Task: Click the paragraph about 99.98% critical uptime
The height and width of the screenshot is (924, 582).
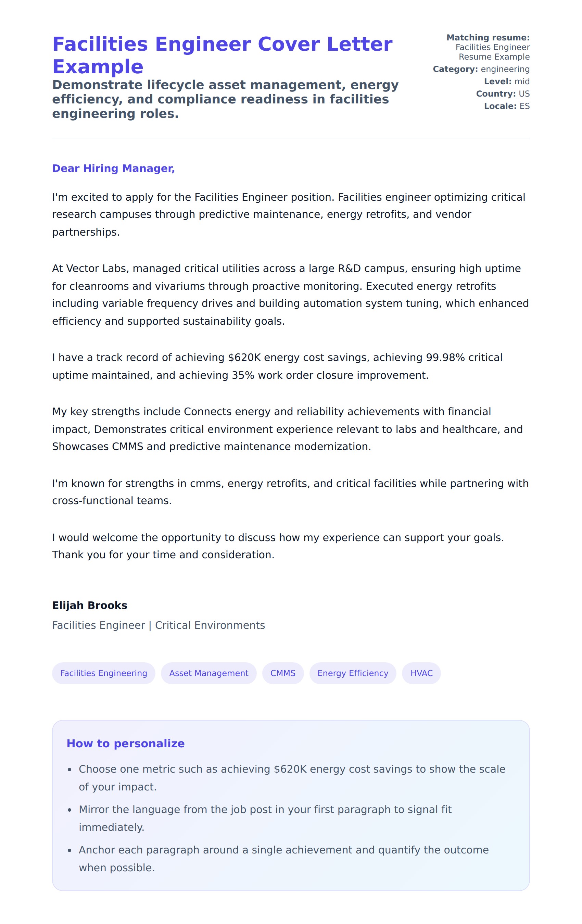Action: [x=277, y=366]
